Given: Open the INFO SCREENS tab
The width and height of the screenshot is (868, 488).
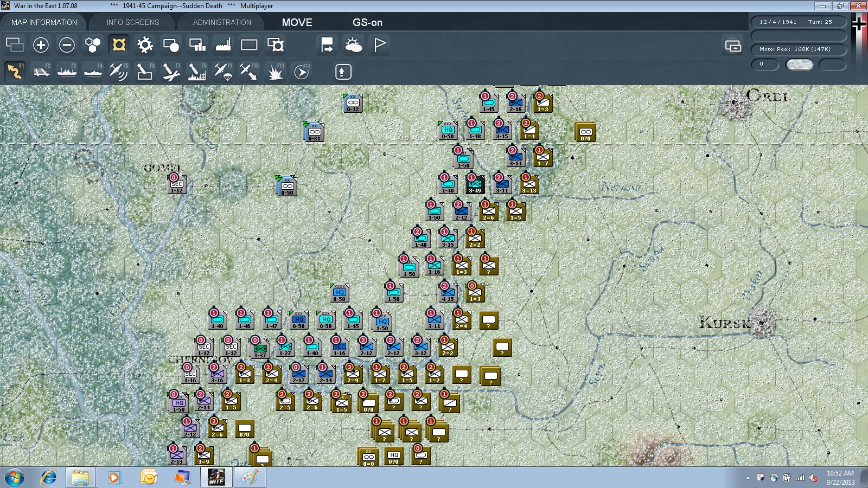Looking at the screenshot, I should coord(133,22).
